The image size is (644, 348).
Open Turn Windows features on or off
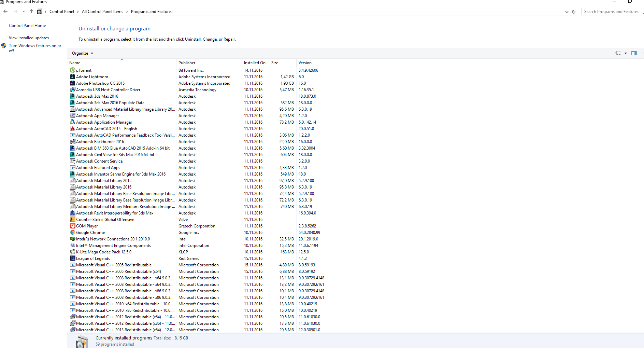click(x=35, y=48)
